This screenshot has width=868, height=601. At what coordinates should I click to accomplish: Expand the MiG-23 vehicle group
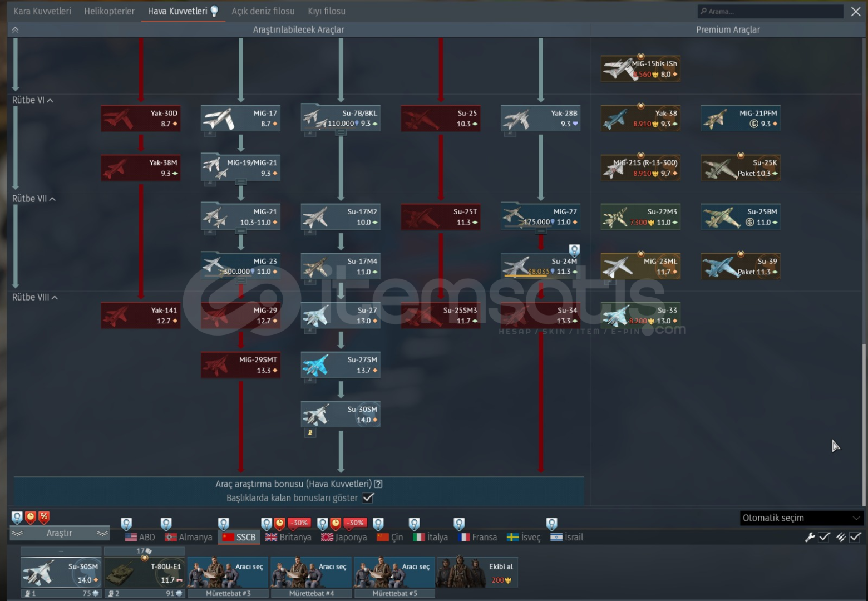(240, 280)
